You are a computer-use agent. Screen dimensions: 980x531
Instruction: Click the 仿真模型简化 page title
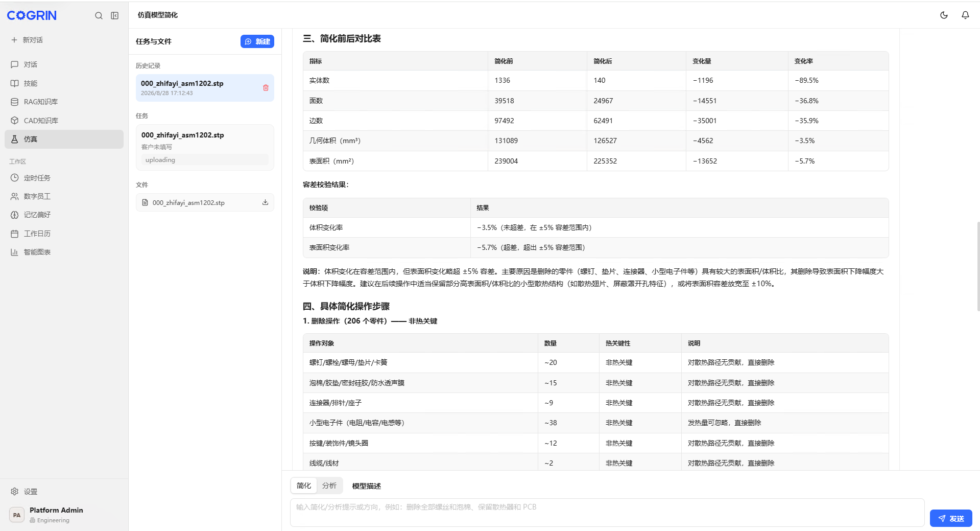click(158, 15)
